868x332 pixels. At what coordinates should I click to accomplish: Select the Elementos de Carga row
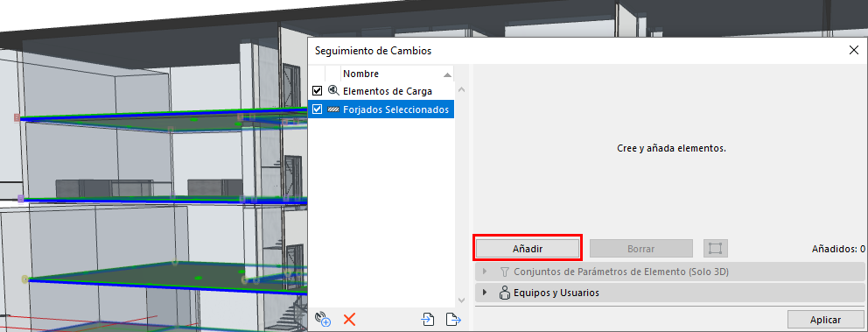pyautogui.click(x=381, y=90)
